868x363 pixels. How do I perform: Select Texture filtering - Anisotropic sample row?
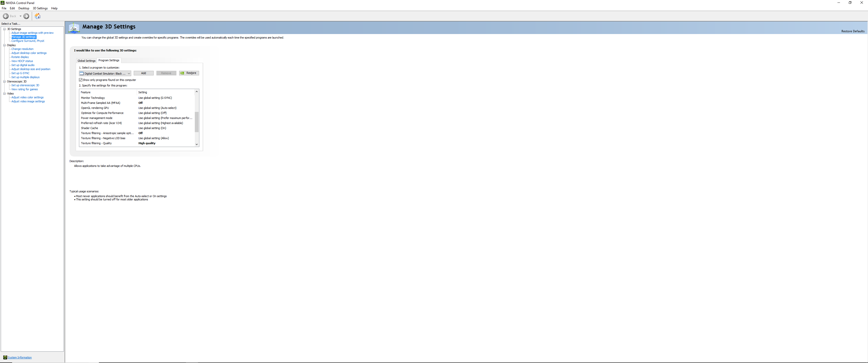pyautogui.click(x=137, y=133)
